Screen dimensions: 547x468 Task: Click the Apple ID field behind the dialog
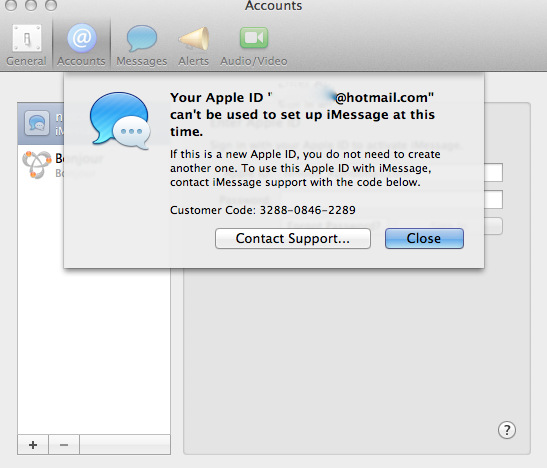point(493,172)
